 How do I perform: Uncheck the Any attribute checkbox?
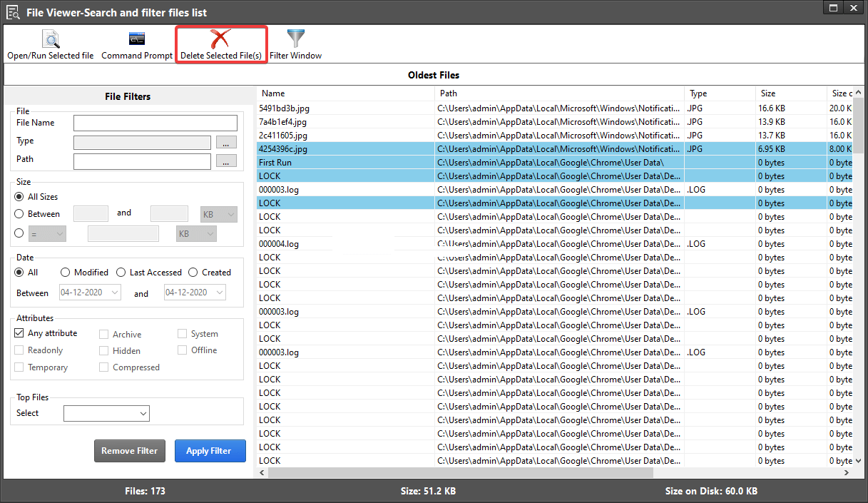(18, 332)
